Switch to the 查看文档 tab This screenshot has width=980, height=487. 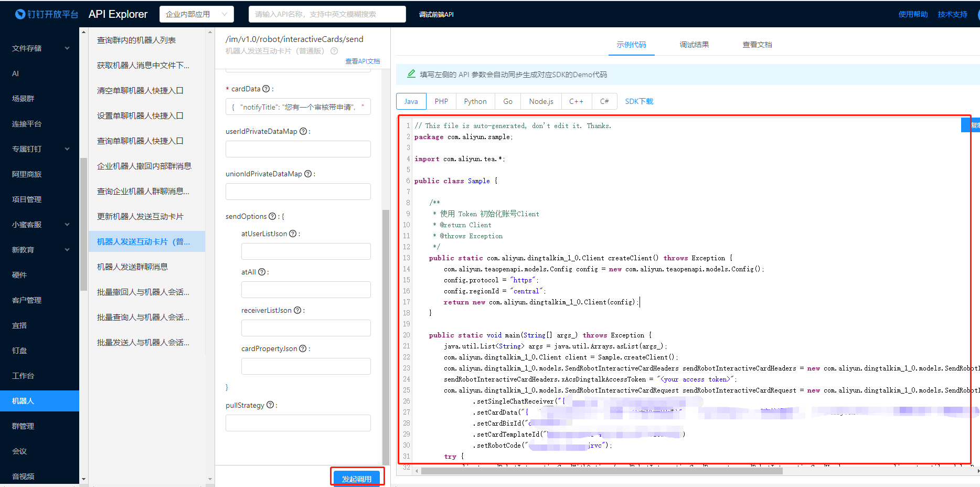[x=757, y=45]
